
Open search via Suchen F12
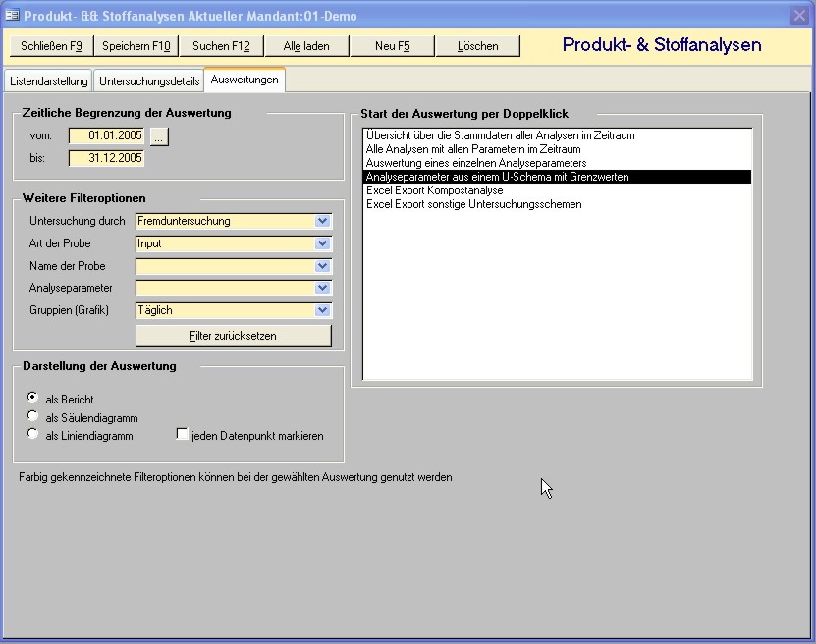(221, 46)
